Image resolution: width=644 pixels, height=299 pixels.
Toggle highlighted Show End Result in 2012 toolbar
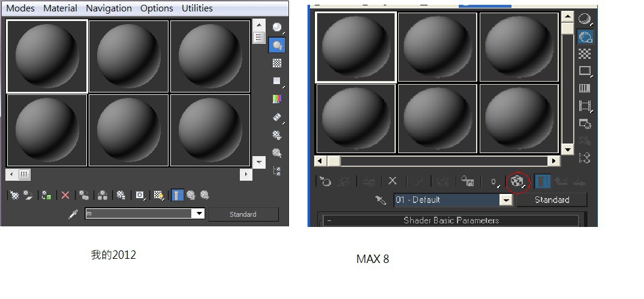177,195
